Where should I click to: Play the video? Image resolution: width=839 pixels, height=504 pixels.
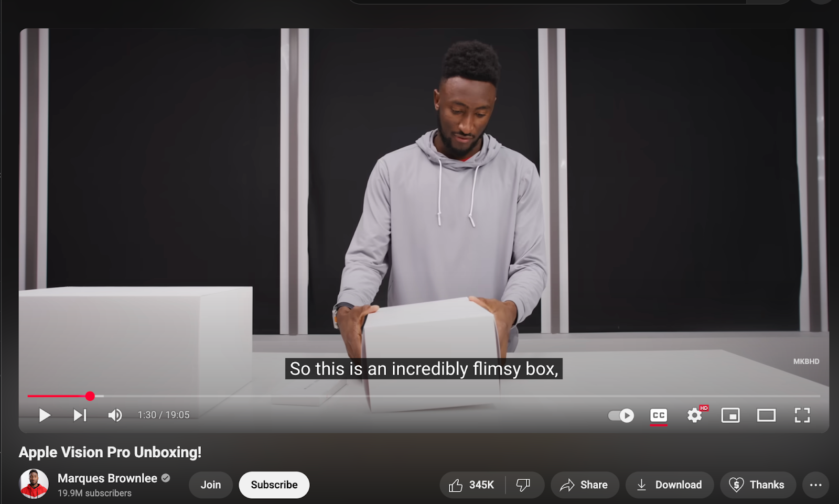[45, 415]
